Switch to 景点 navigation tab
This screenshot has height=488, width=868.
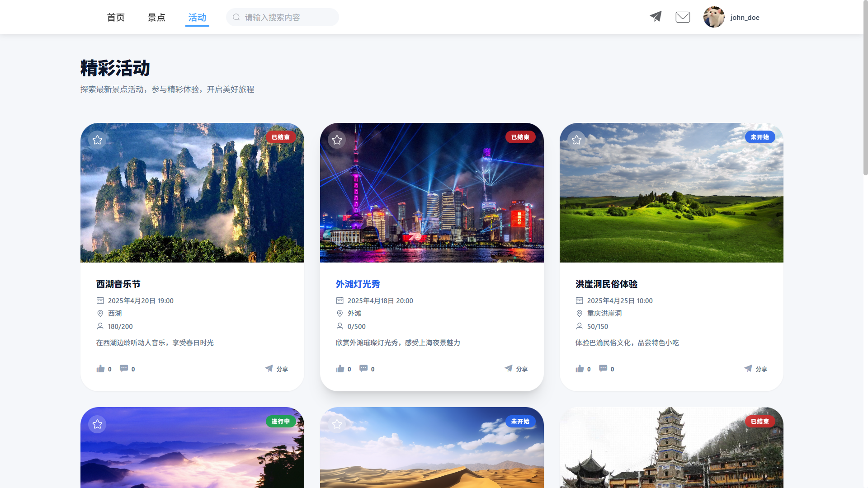(156, 18)
